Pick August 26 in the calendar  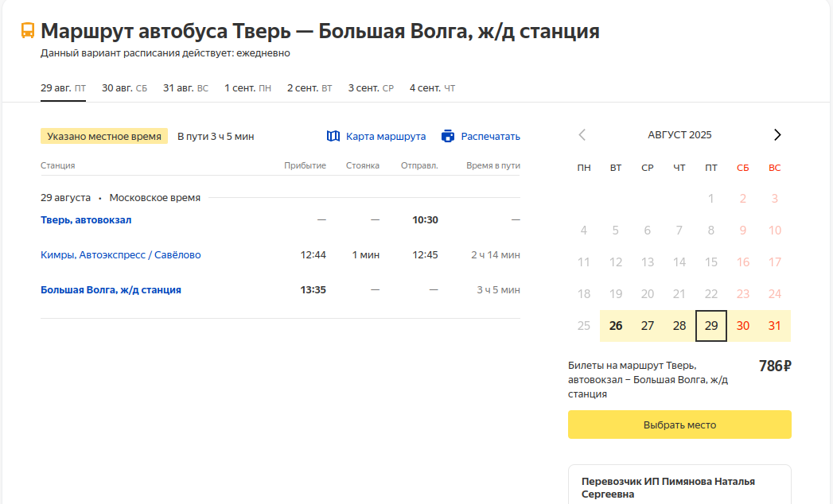coord(616,326)
